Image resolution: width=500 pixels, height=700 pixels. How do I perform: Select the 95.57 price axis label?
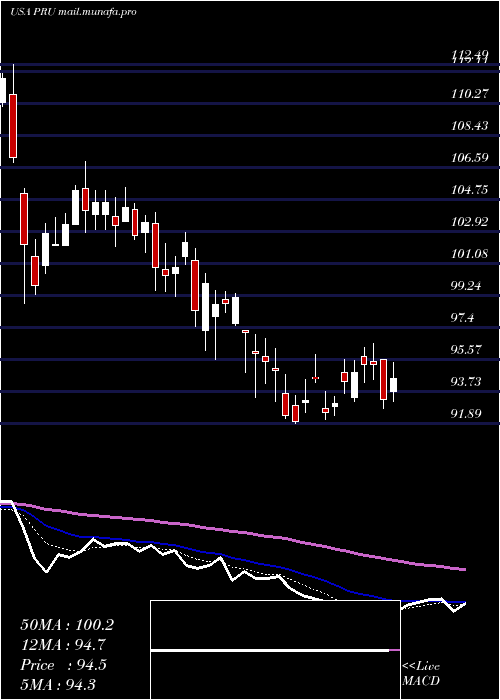click(466, 350)
